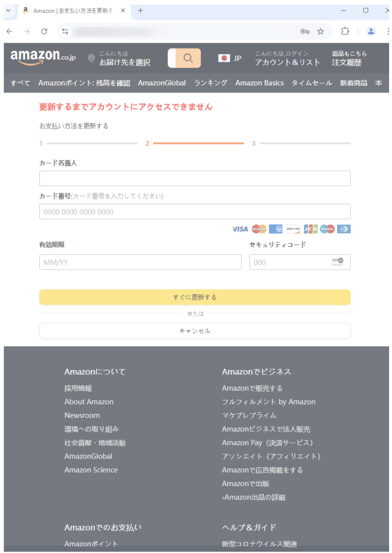392x553 pixels.
Task: Open アカウント＆リスト account menu
Action: (287, 62)
